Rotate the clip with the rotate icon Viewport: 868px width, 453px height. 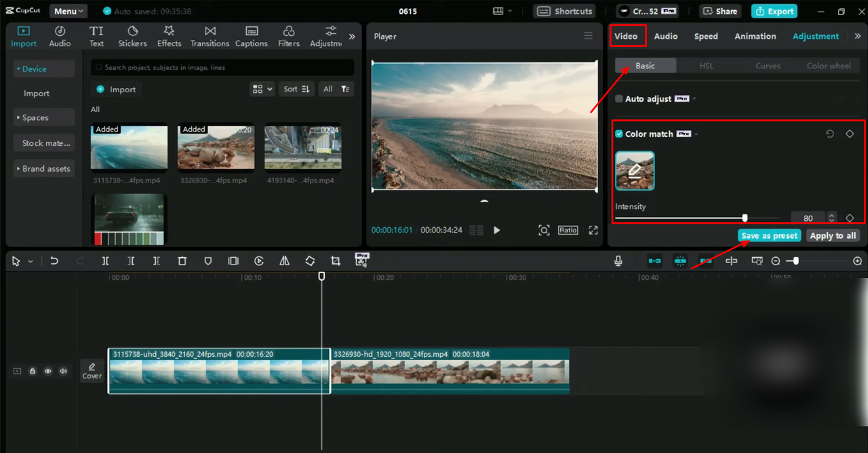pyautogui.click(x=310, y=261)
